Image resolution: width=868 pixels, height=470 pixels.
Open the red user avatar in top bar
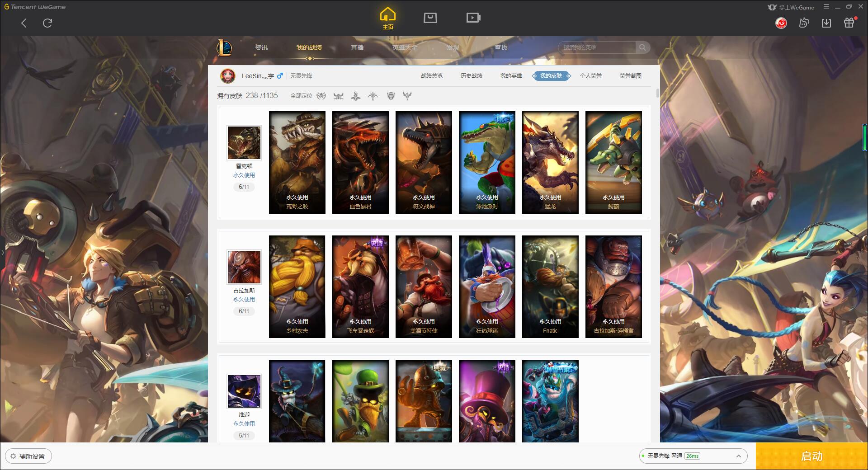781,23
